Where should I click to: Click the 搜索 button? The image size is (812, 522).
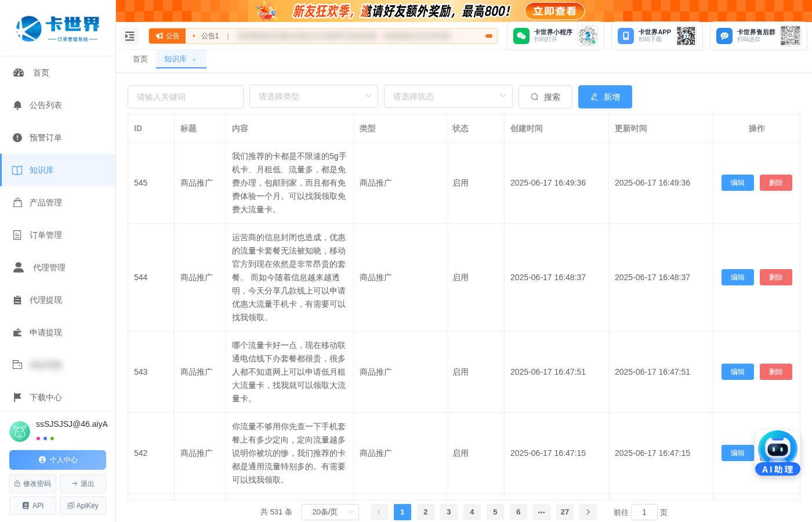(545, 97)
